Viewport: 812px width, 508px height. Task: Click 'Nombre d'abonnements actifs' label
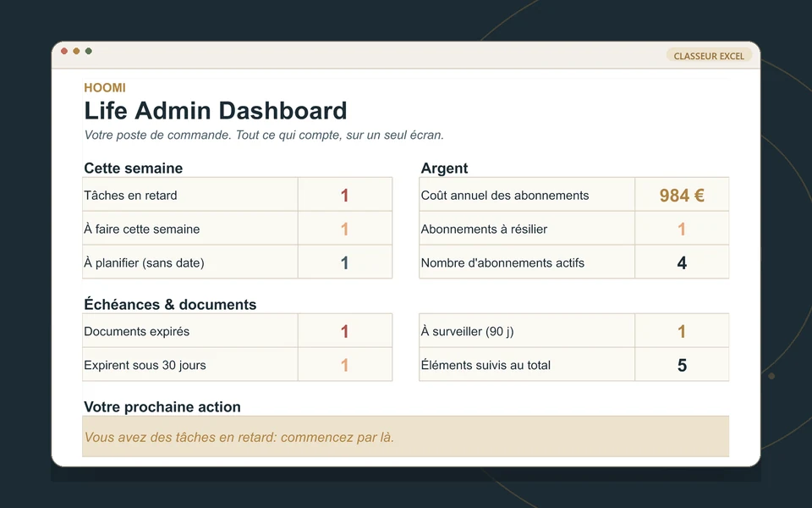click(x=527, y=262)
